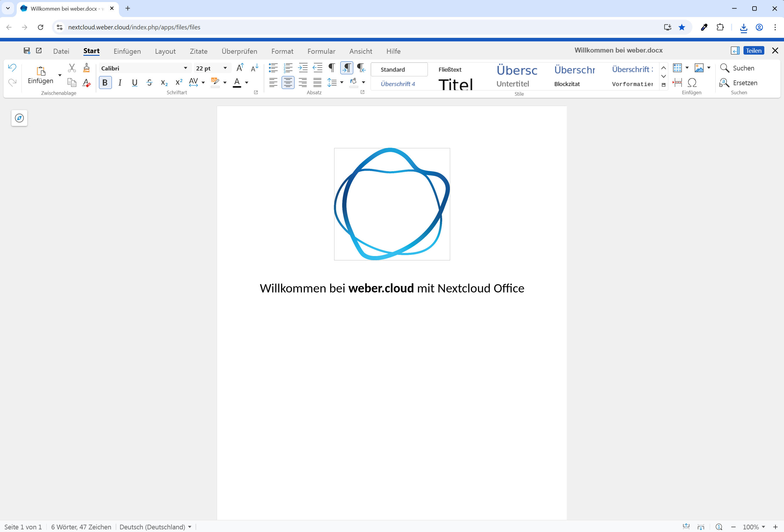Toggle bold formatting off
Screen dimensions: 784x532
coord(105,82)
